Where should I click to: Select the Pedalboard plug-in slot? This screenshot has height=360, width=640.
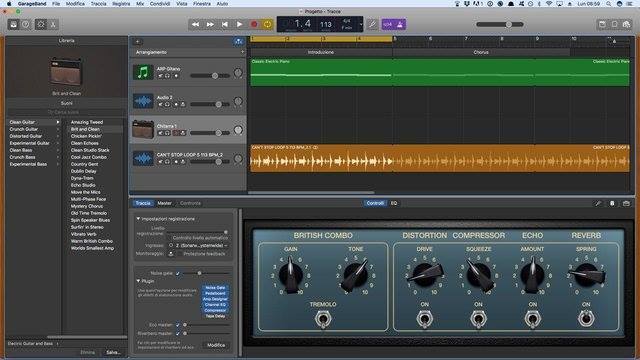click(x=215, y=293)
